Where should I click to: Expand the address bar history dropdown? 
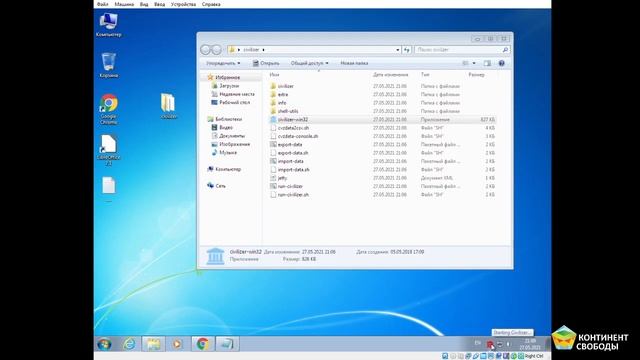(x=398, y=50)
